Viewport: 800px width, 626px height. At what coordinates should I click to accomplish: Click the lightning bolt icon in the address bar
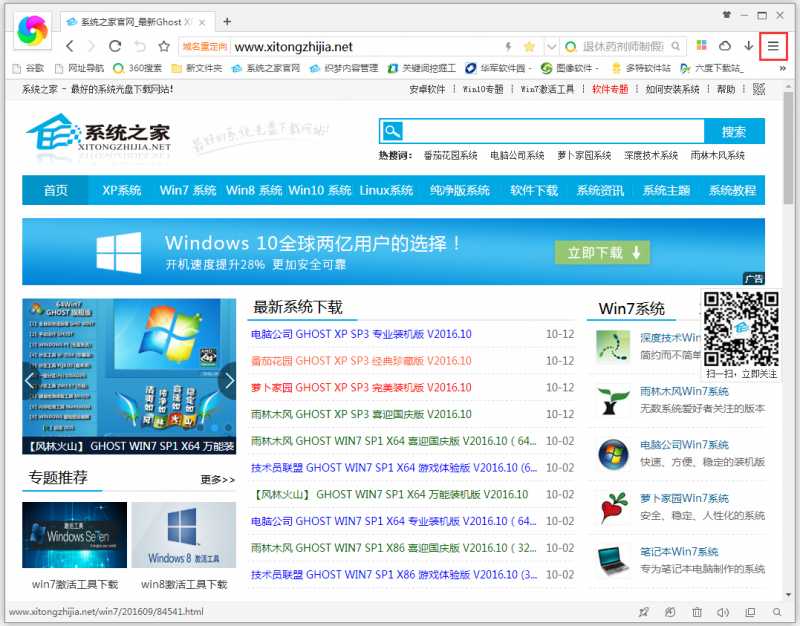[509, 46]
